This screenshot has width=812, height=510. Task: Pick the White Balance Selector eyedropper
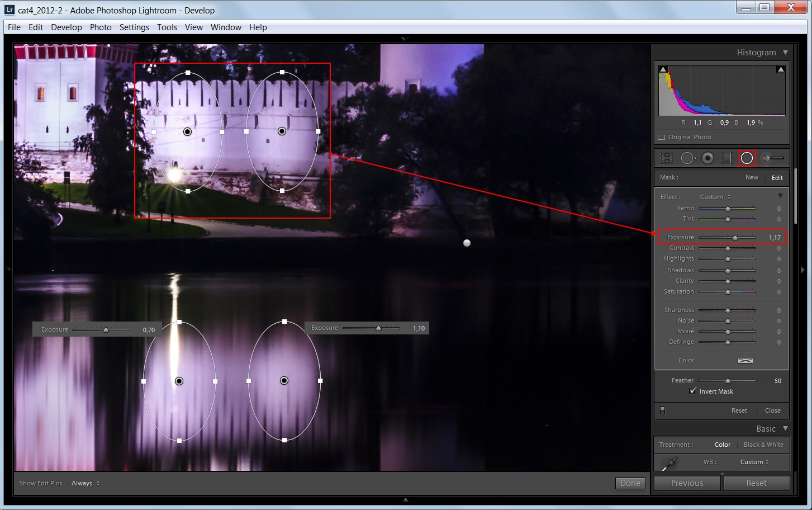[x=669, y=462]
